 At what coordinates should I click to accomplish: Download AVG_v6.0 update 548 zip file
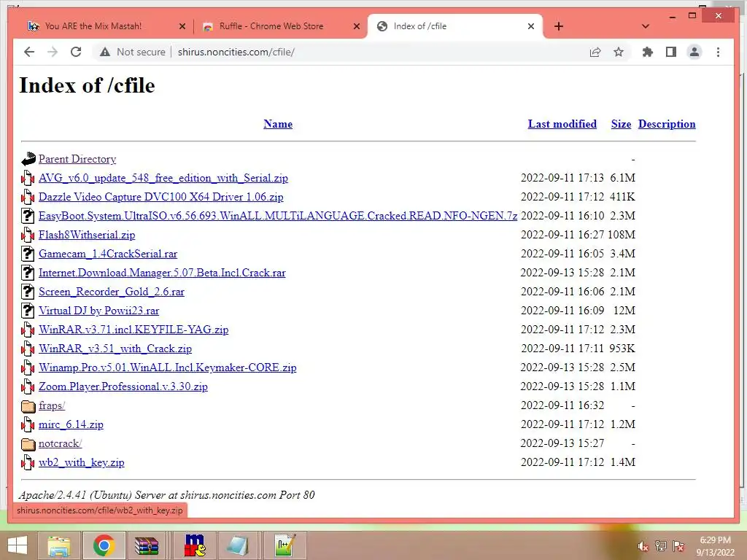click(x=163, y=178)
